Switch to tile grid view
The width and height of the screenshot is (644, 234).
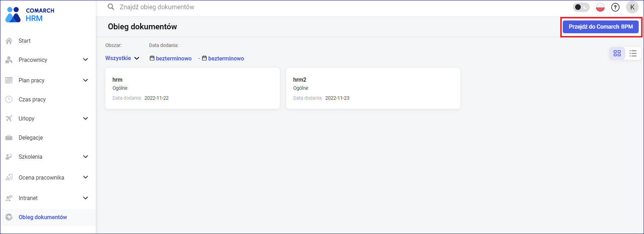coord(617,53)
